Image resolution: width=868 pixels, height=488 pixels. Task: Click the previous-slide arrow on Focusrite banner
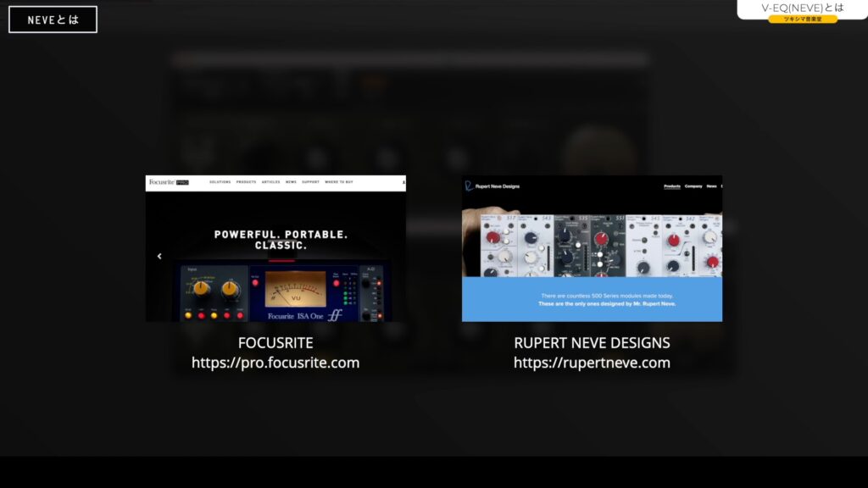pyautogui.click(x=159, y=256)
